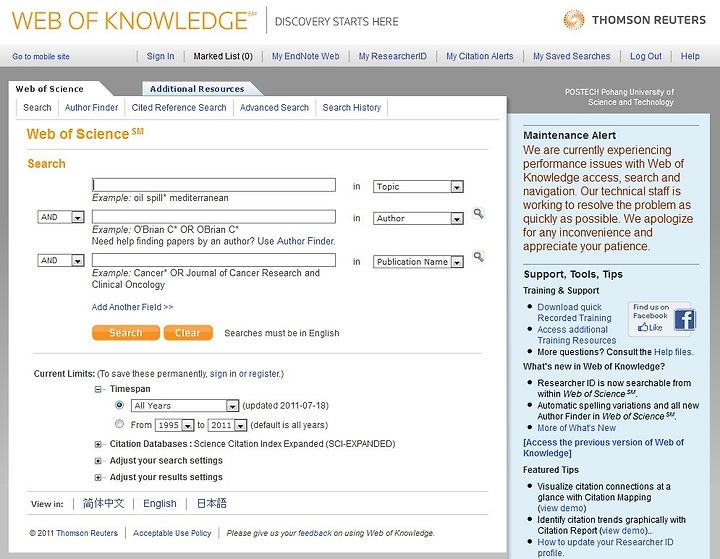The height and width of the screenshot is (559, 720).
Task: Open the 2011 end year dropdown
Action: (x=227, y=425)
